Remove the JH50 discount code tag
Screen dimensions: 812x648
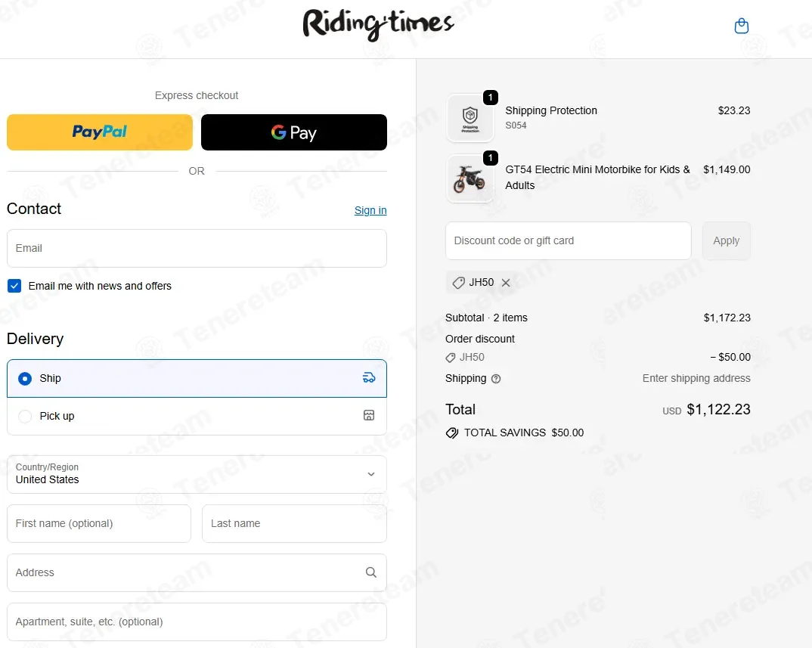[506, 283]
